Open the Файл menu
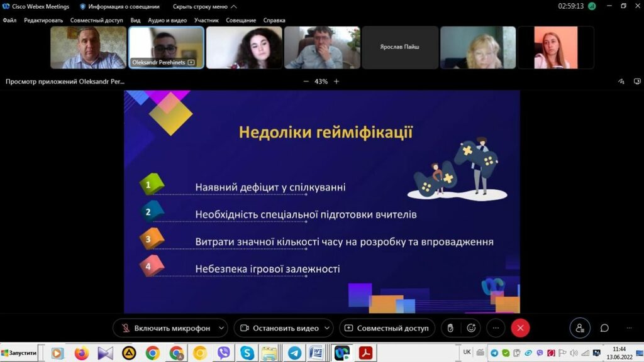 pos(9,20)
